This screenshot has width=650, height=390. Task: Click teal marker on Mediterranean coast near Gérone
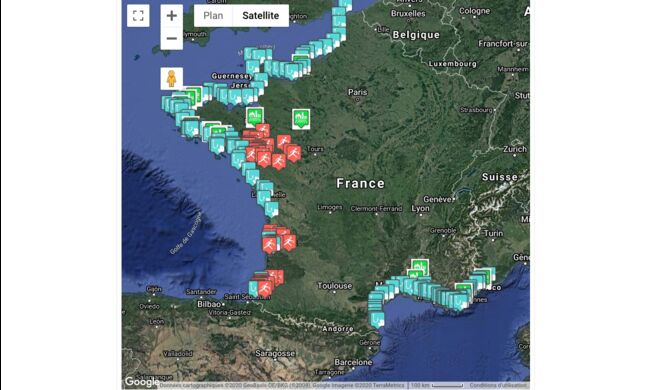[376, 320]
